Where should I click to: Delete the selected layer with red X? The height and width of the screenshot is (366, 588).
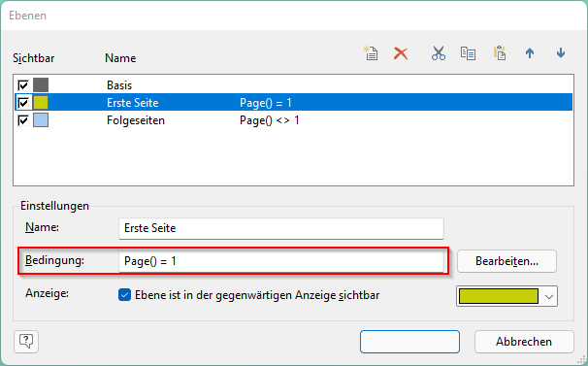click(x=401, y=53)
